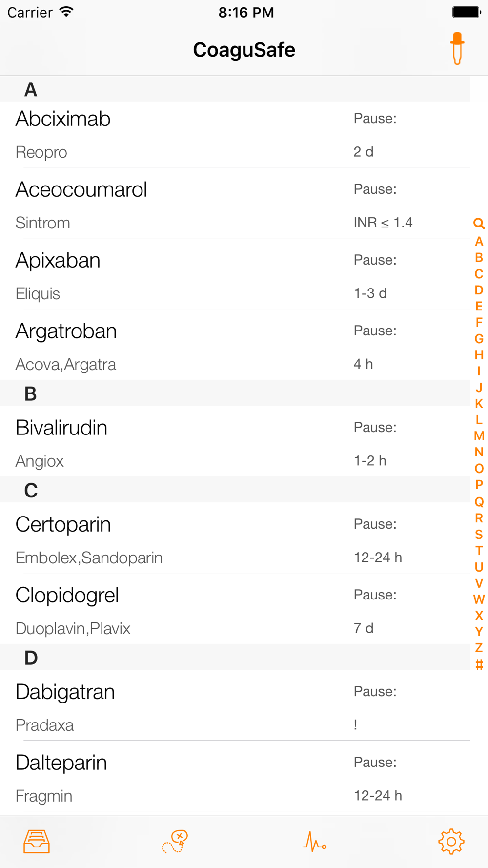The width and height of the screenshot is (488, 868).
Task: Jump to section M in index
Action: point(479,436)
